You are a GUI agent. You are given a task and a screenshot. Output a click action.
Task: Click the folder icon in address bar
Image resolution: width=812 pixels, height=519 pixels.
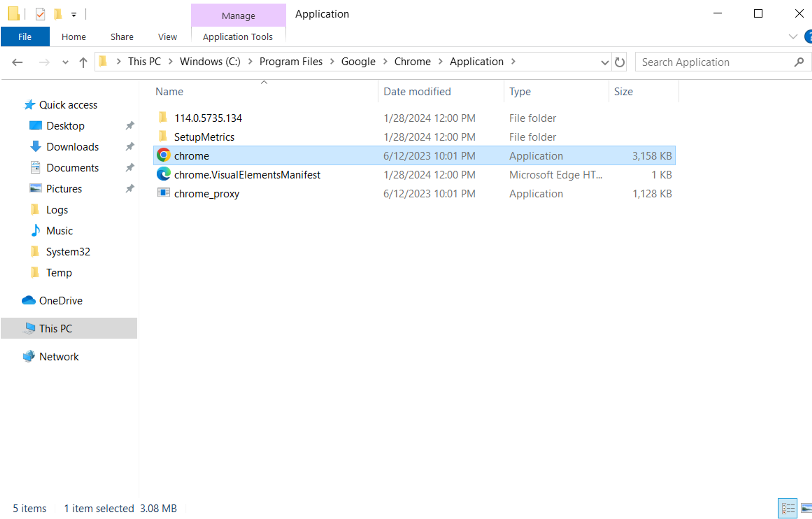(x=103, y=62)
